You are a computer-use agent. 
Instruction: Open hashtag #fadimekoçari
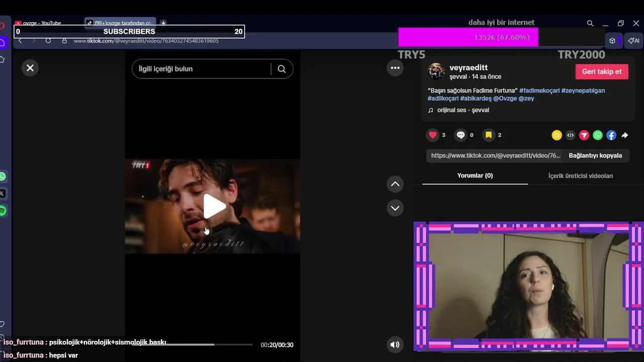[x=539, y=90]
